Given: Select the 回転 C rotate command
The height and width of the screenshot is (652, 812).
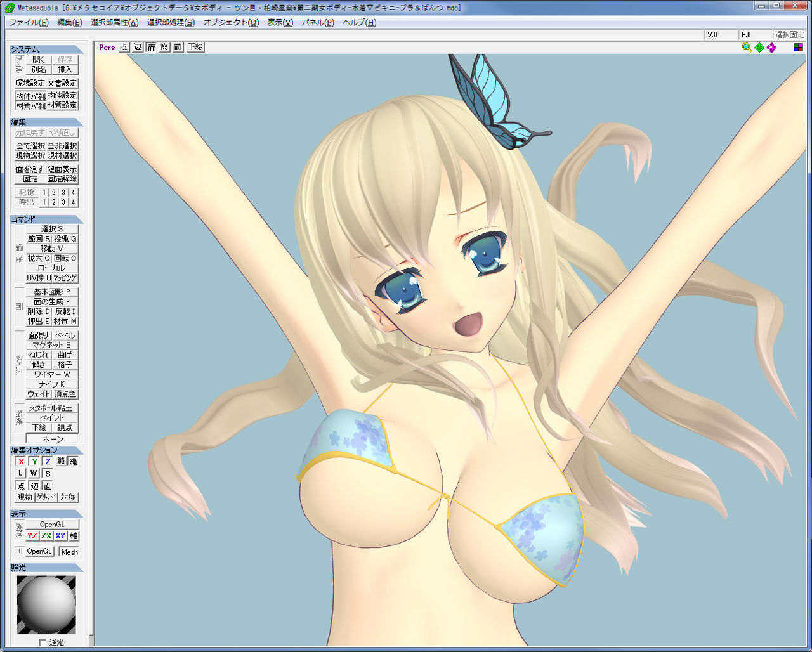Looking at the screenshot, I should (65, 259).
